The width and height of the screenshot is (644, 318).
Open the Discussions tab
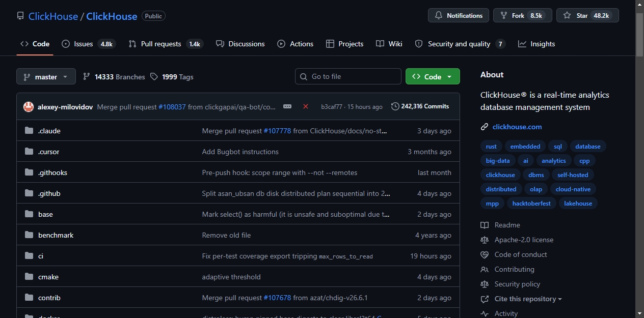tap(240, 44)
